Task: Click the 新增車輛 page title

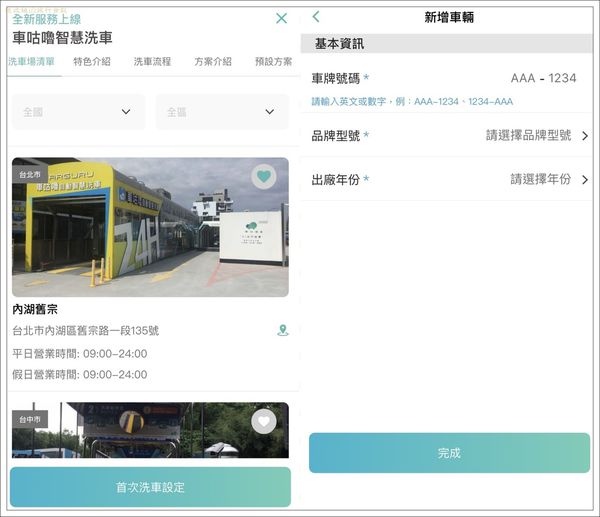Action: (x=449, y=17)
